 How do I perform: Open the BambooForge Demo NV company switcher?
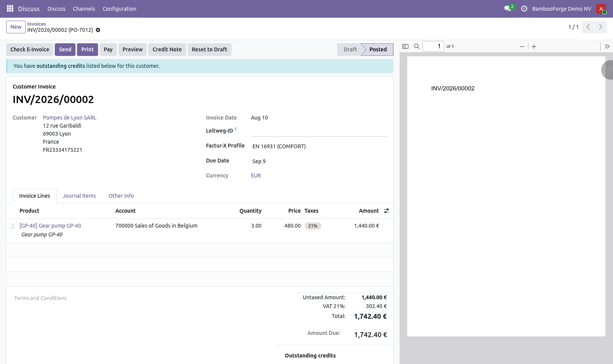pyautogui.click(x=561, y=9)
